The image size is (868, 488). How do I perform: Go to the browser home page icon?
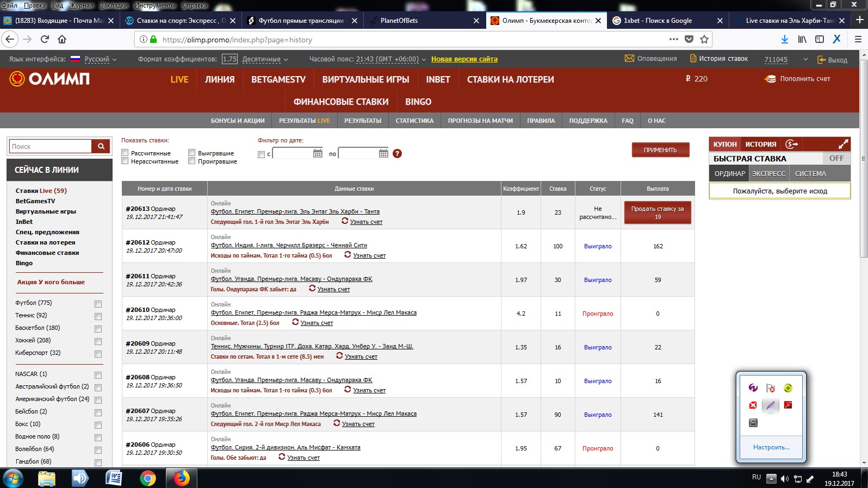tap(62, 39)
